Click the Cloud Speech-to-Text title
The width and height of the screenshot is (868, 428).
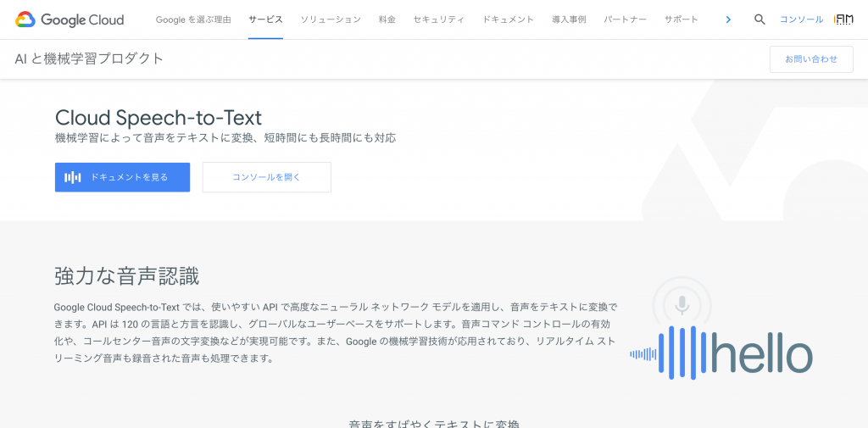point(159,118)
